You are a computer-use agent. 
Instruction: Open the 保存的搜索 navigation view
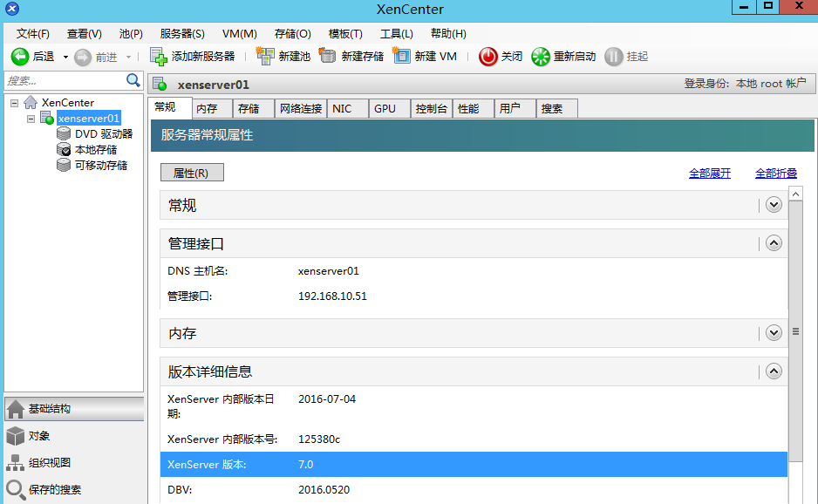74,489
